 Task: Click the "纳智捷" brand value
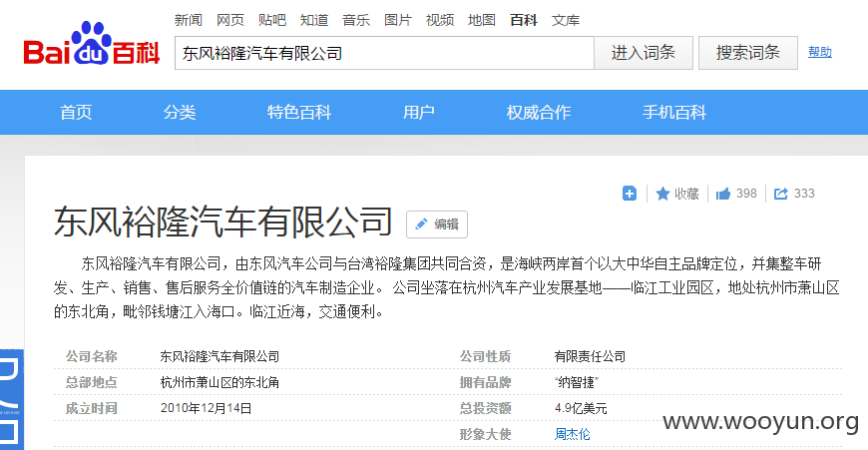[576, 382]
